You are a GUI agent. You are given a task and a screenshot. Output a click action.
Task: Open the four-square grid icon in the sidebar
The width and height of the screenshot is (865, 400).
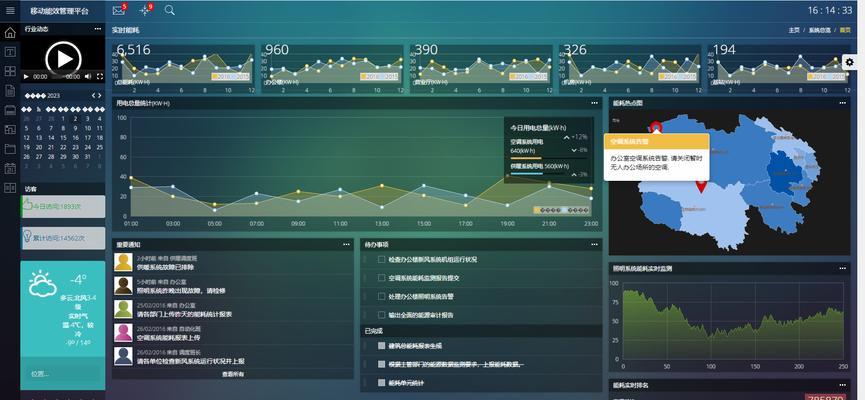pos(10,71)
